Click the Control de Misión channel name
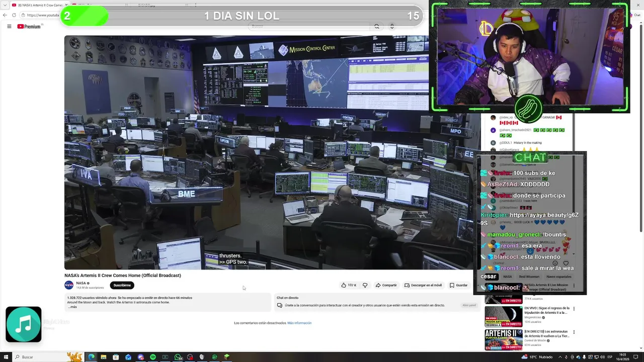This screenshot has width=644, height=362. click(x=535, y=340)
